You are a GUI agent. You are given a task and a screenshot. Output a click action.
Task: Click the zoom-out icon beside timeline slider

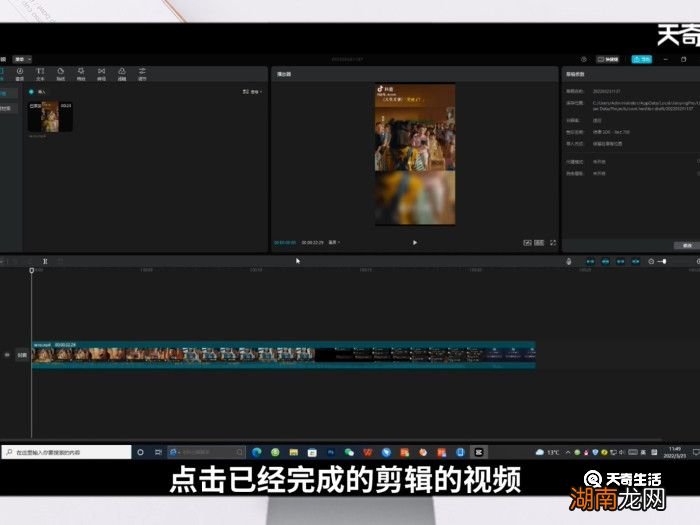[651, 261]
